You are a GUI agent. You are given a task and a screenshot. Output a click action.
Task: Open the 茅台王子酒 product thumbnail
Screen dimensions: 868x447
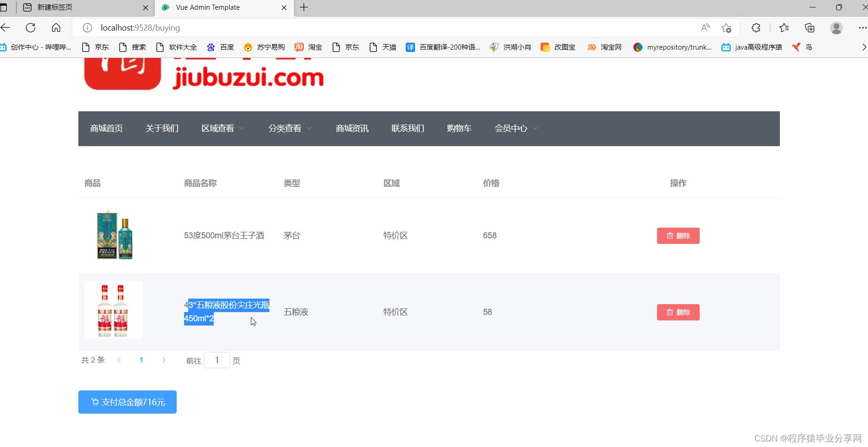point(114,235)
